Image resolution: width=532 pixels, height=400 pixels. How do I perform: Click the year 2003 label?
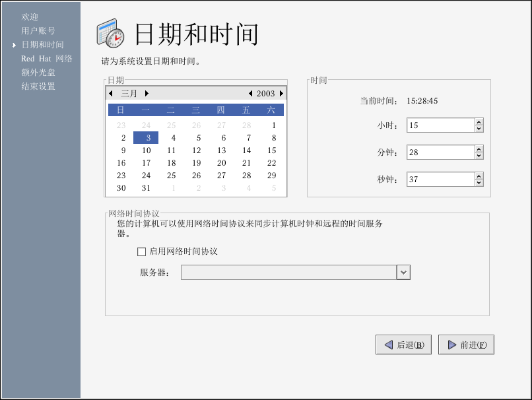tap(265, 93)
